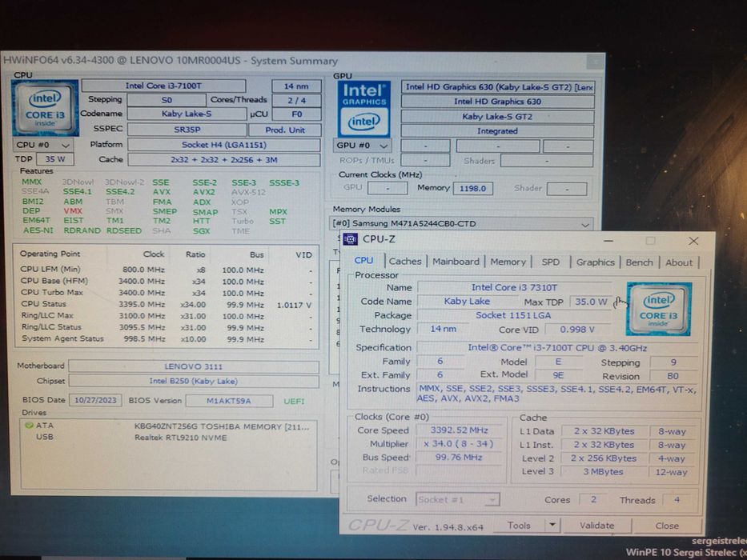Click the Kaby Lake-S codename field
747x560 pixels.
pyautogui.click(x=187, y=114)
